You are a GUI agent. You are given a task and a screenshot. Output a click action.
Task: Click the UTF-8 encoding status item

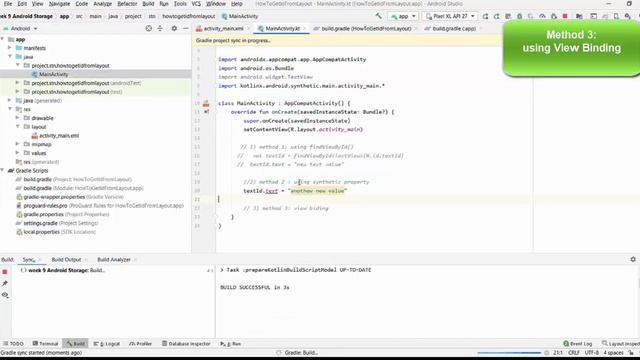(591, 353)
